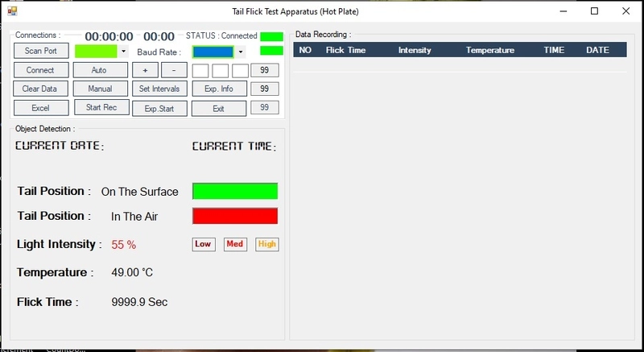Image resolution: width=644 pixels, height=352 pixels.
Task: Click the Start Rec button
Action: click(x=101, y=107)
